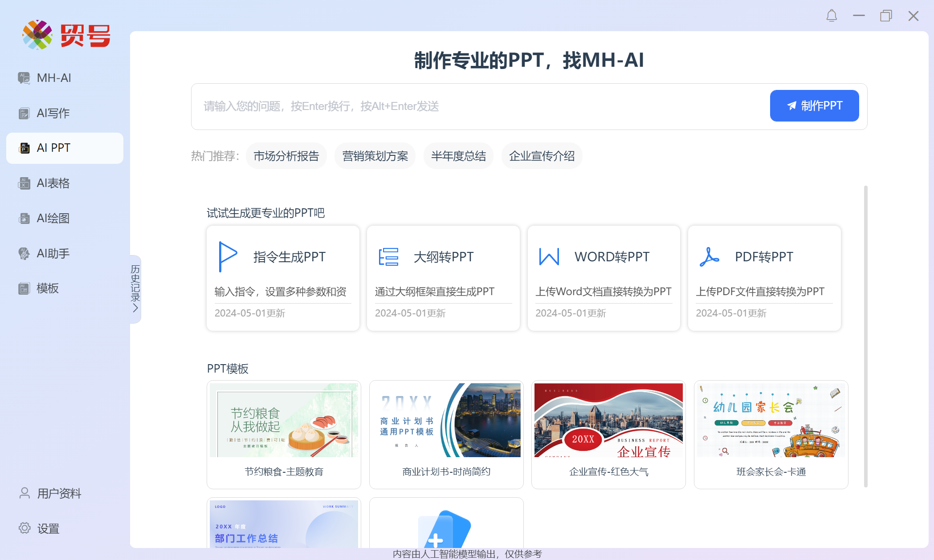The height and width of the screenshot is (560, 934).
Task: Click the 贸号 app logo
Action: coord(66,35)
